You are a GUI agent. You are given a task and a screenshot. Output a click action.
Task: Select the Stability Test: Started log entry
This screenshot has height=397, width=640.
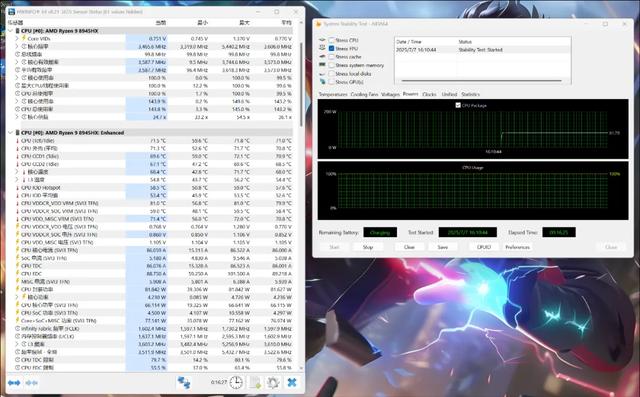(482, 50)
